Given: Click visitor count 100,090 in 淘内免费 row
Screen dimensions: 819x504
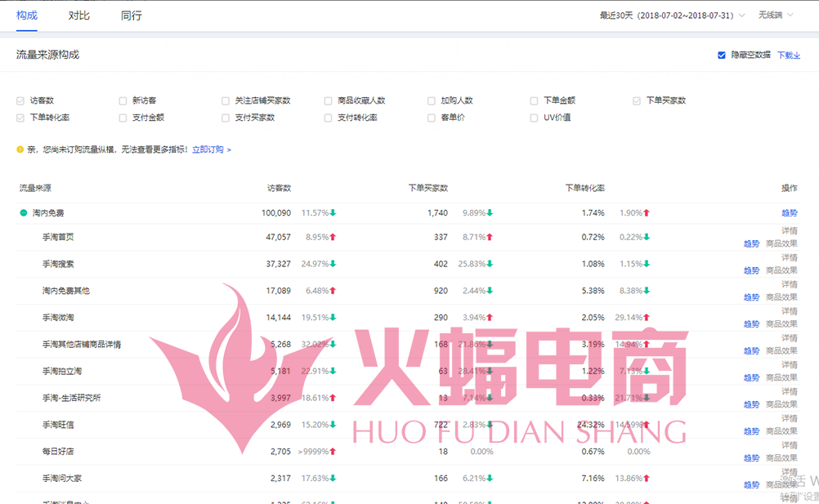Looking at the screenshot, I should 275,213.
